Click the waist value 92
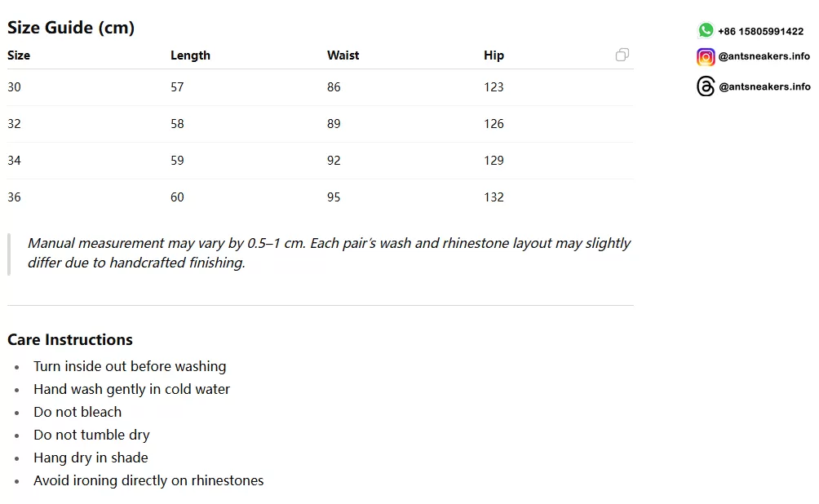 (334, 161)
